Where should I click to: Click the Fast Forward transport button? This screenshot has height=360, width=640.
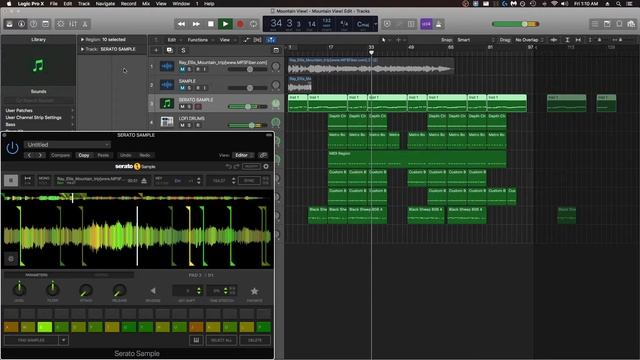tap(196, 24)
